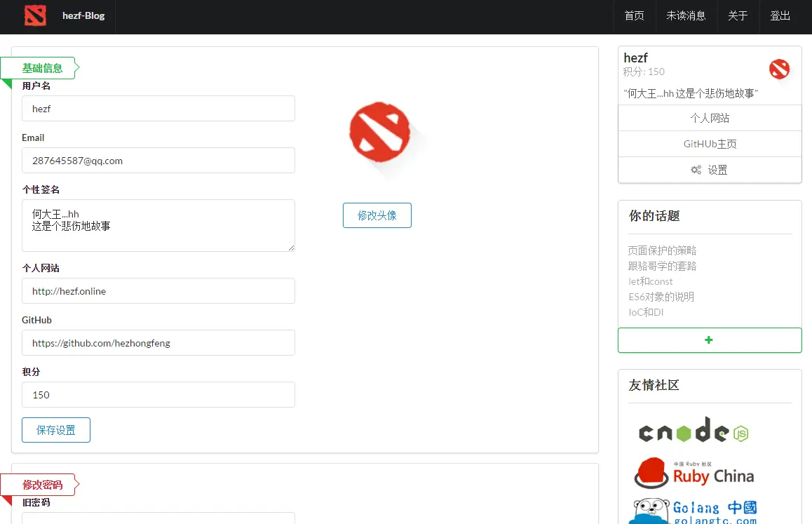The width and height of the screenshot is (812, 524).
Task: Click the CNode community logo
Action: pyautogui.click(x=692, y=431)
